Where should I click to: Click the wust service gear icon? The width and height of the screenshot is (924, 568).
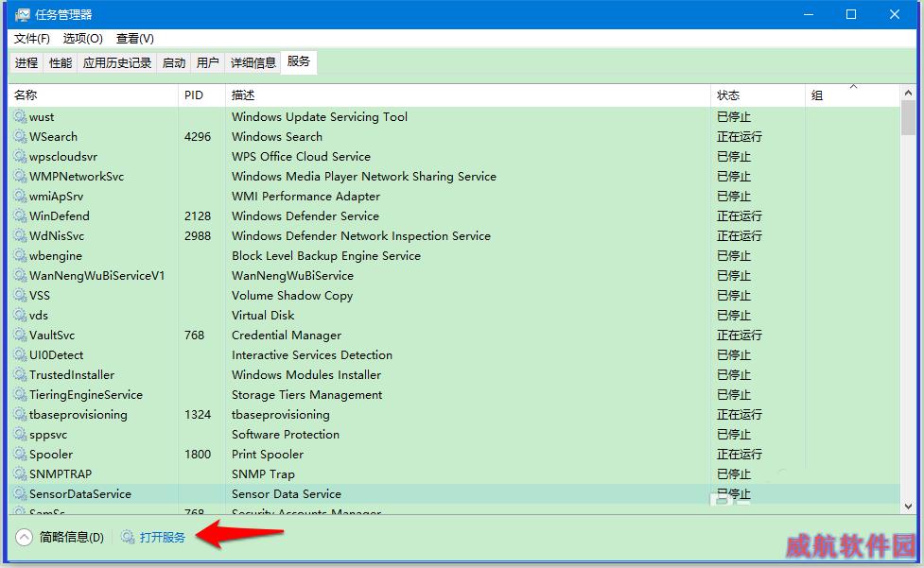pyautogui.click(x=20, y=116)
